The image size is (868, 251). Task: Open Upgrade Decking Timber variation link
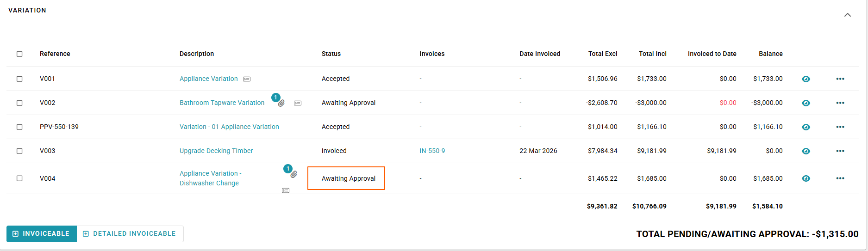click(216, 151)
